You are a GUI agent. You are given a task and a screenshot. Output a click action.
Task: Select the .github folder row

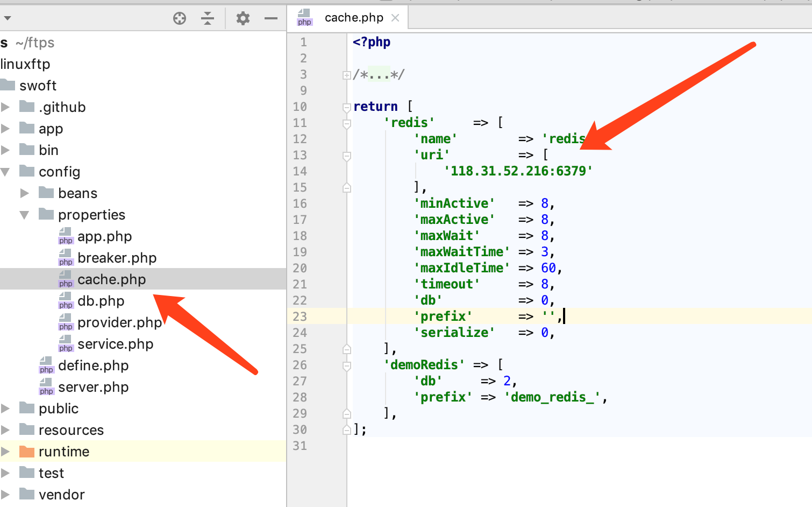pyautogui.click(x=143, y=107)
